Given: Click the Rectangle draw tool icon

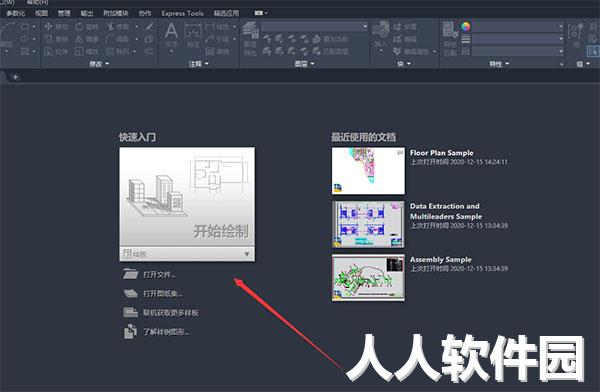Looking at the screenshot, I should click(x=25, y=26).
